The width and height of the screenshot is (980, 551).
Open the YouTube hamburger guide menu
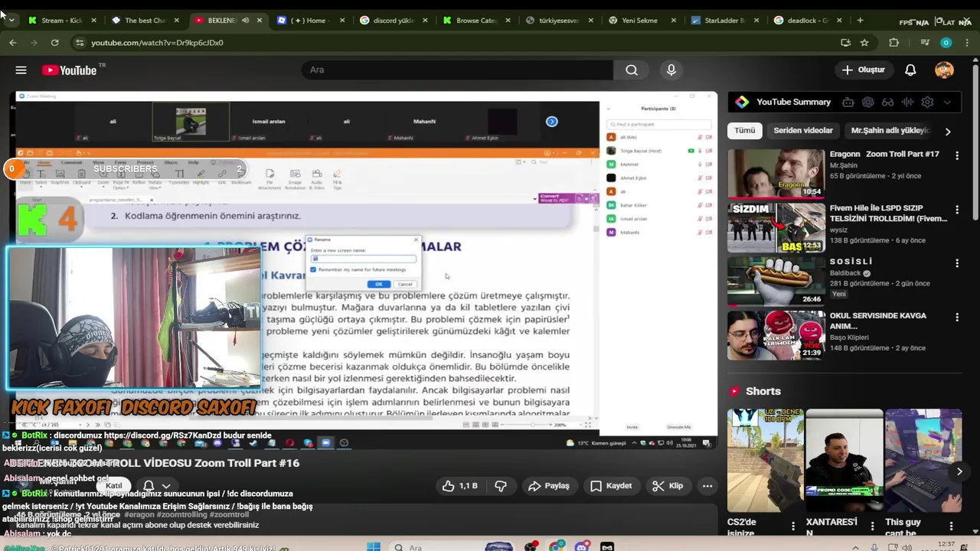[21, 70]
